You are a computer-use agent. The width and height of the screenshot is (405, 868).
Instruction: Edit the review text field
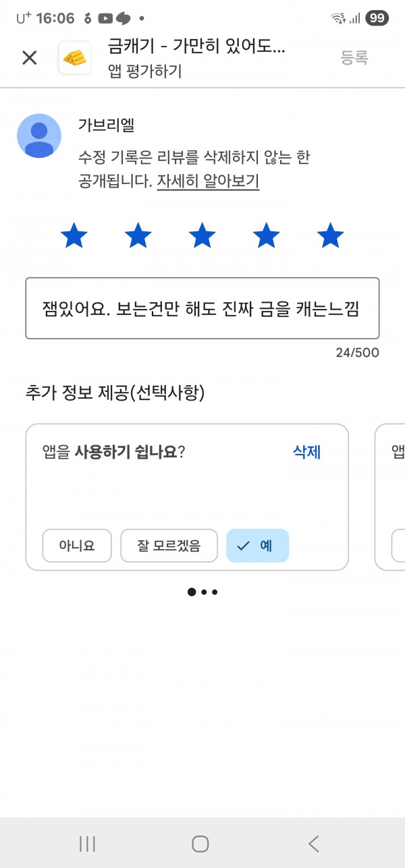click(202, 308)
